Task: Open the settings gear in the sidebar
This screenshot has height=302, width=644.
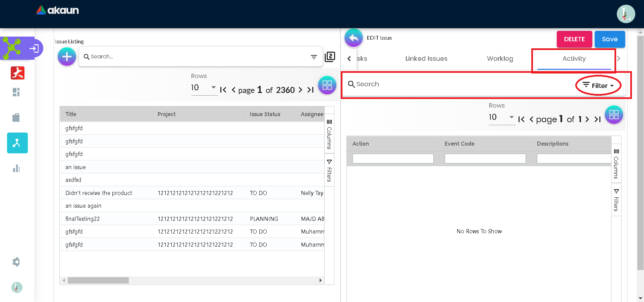Action: click(x=16, y=262)
